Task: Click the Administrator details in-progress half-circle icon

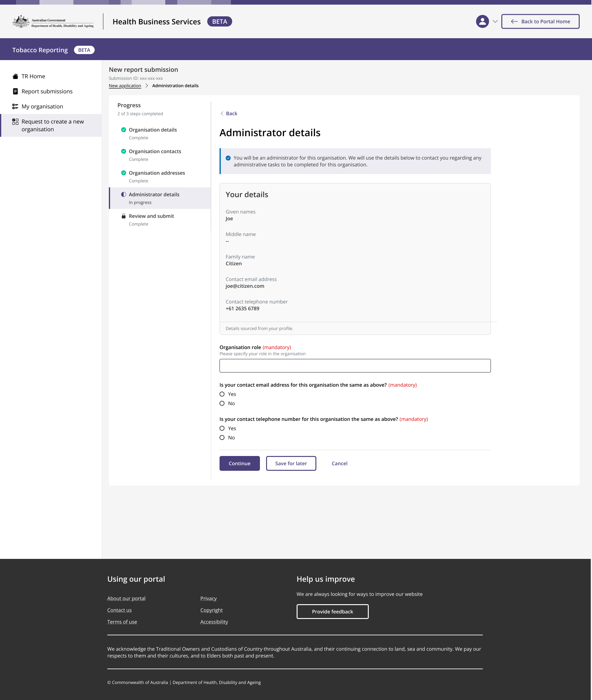Action: 124,194
